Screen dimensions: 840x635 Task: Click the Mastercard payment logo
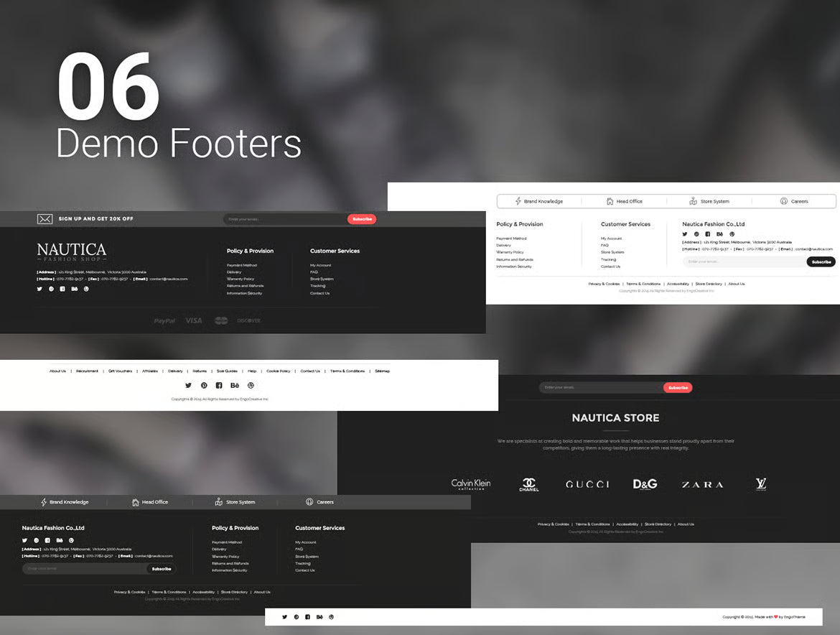(x=221, y=320)
